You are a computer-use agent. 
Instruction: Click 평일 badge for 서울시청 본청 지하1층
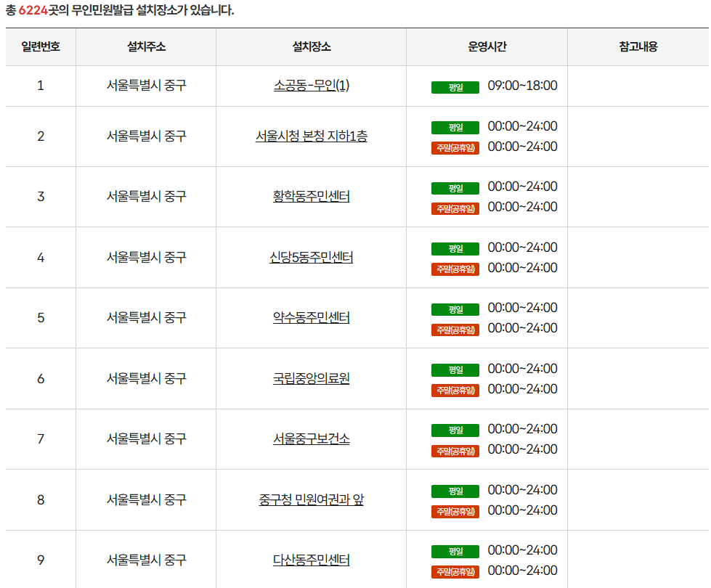[455, 128]
